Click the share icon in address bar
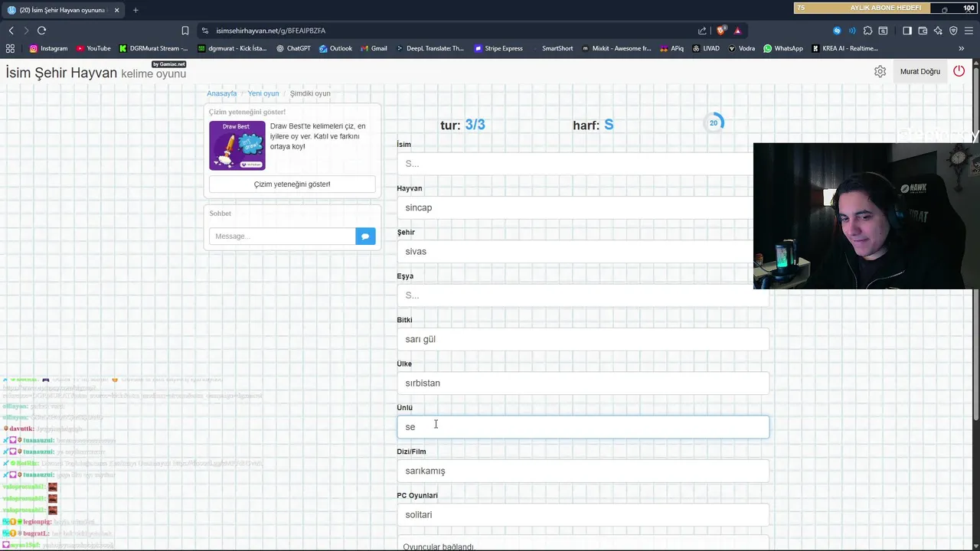980x551 pixels. 702,31
